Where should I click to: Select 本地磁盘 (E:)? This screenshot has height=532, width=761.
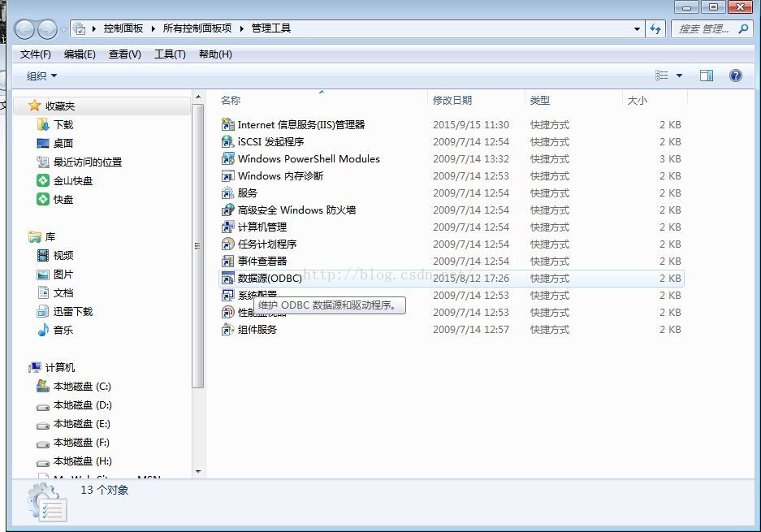coord(74,424)
